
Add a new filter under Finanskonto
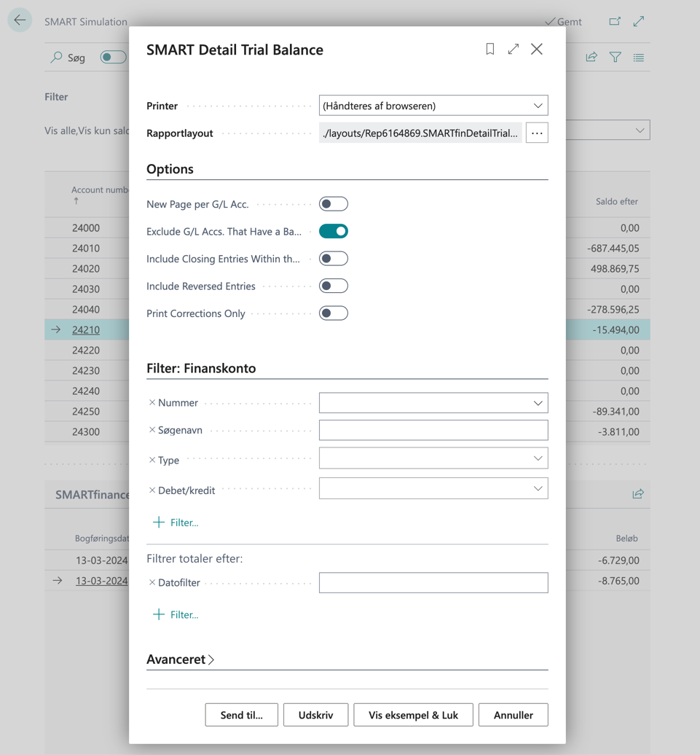pyautogui.click(x=176, y=523)
